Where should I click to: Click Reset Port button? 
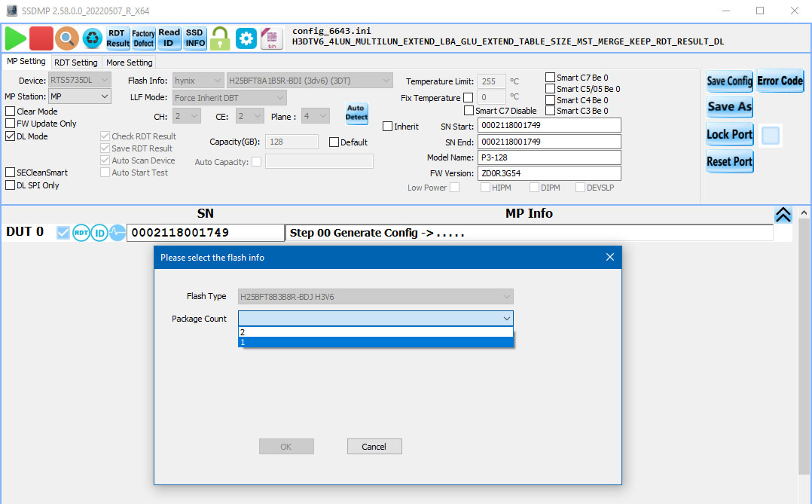[729, 161]
